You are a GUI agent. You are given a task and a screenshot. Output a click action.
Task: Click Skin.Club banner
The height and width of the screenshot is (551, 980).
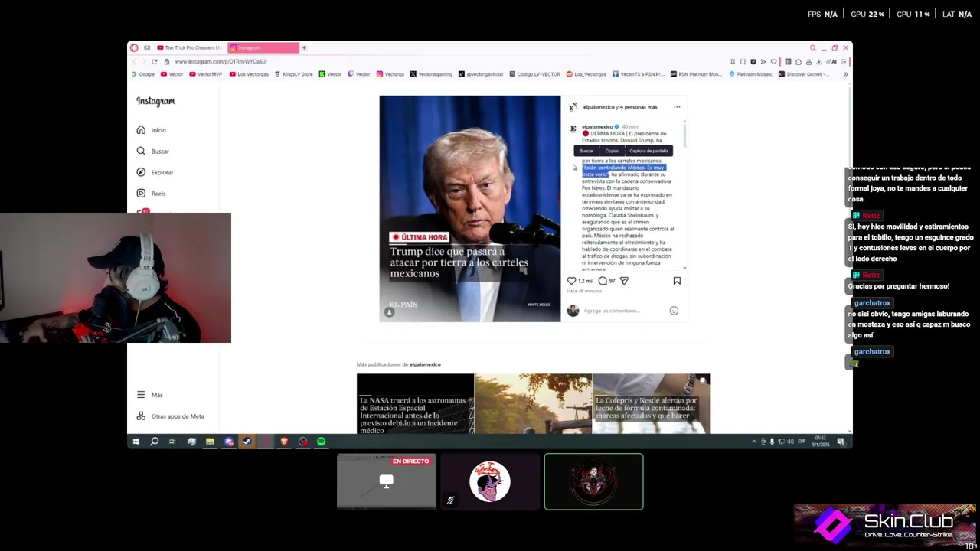click(x=885, y=524)
